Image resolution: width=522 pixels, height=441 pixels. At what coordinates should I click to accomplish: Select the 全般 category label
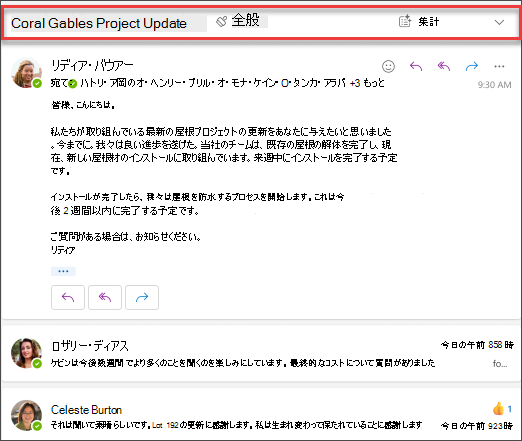pos(246,20)
